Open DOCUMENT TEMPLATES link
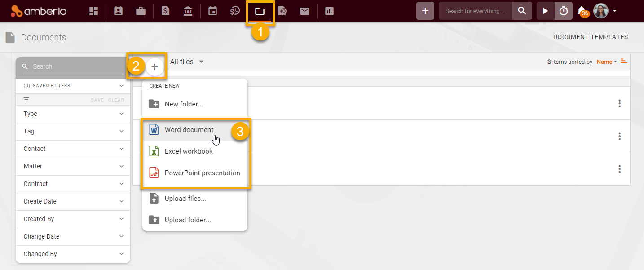The height and width of the screenshot is (270, 644). click(x=591, y=37)
